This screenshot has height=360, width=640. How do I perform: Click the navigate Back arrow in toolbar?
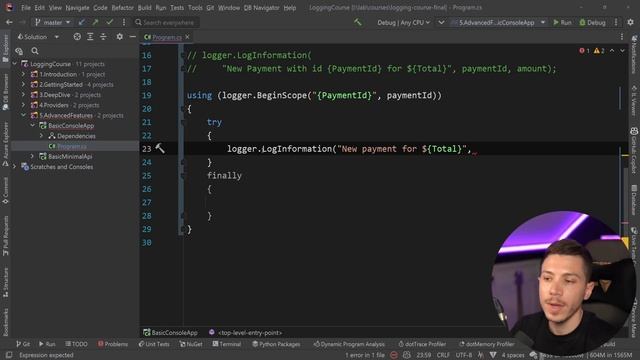(9, 22)
